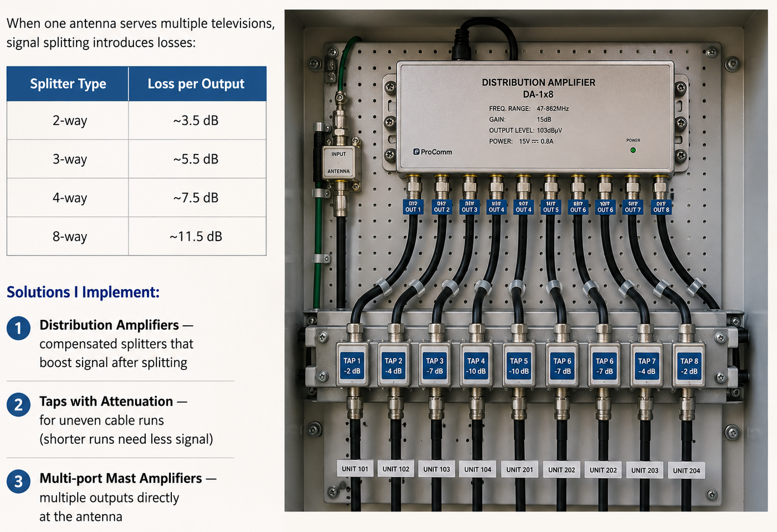
Task: Click the 'Solutions I Implement:' heading
Action: point(83,292)
